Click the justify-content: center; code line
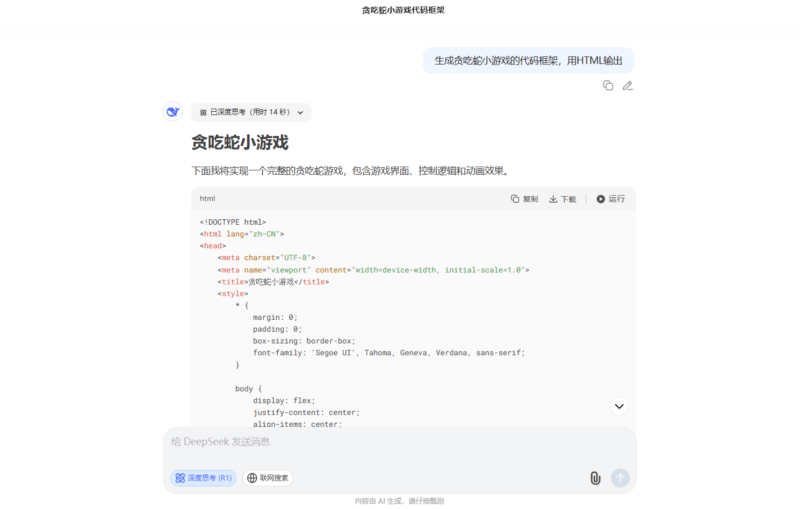This screenshot has height=509, width=800. 306,413
